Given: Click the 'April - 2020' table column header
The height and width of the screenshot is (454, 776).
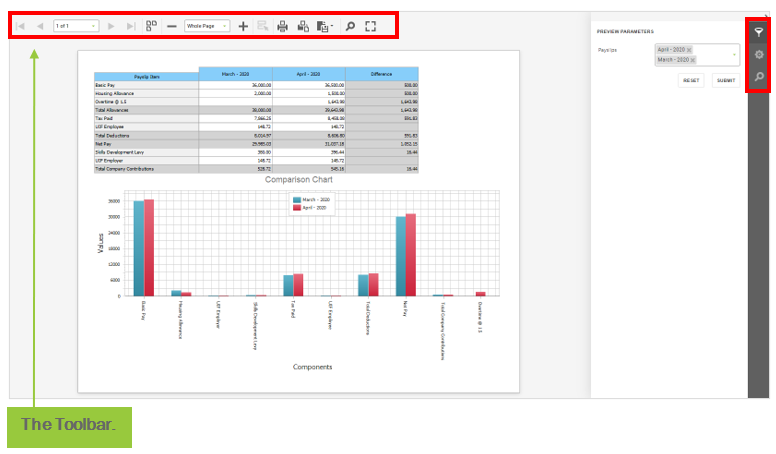Looking at the screenshot, I should (308, 74).
